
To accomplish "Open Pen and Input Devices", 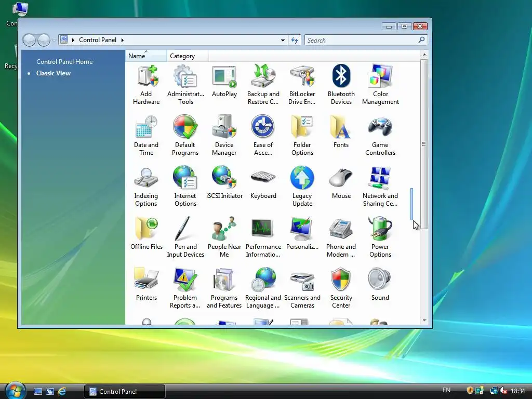I will [x=185, y=237].
